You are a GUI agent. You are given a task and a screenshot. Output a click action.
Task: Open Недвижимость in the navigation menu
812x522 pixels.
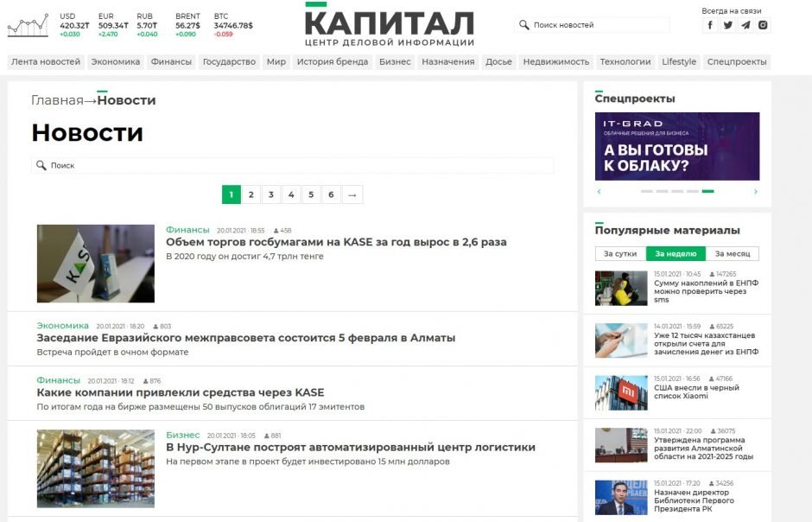555,62
